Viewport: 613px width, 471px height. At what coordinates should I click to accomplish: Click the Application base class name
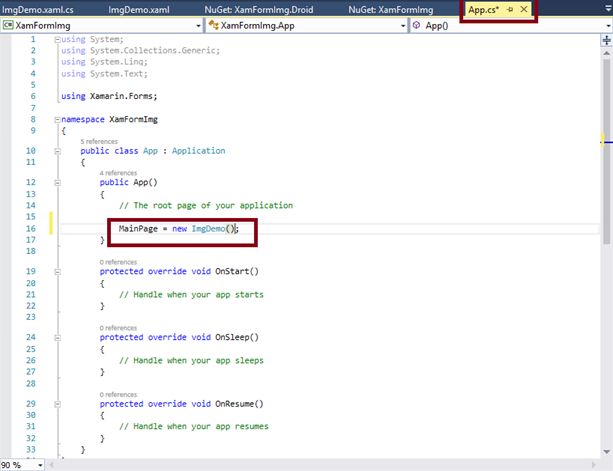(x=199, y=151)
